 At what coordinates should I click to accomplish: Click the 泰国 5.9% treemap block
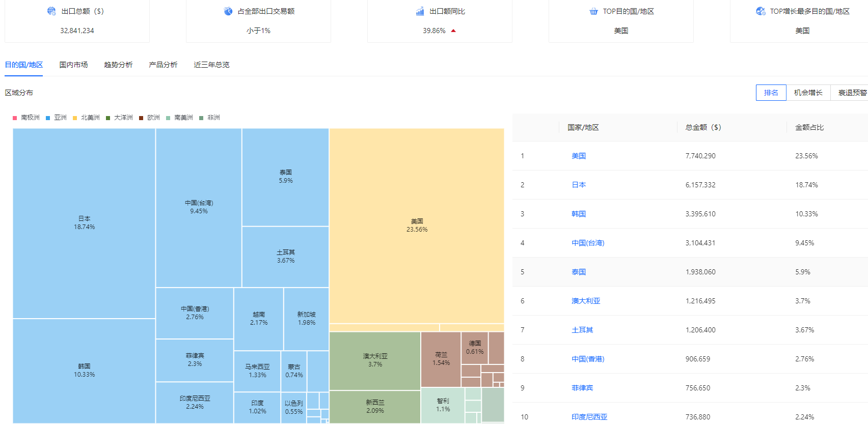[x=285, y=177]
